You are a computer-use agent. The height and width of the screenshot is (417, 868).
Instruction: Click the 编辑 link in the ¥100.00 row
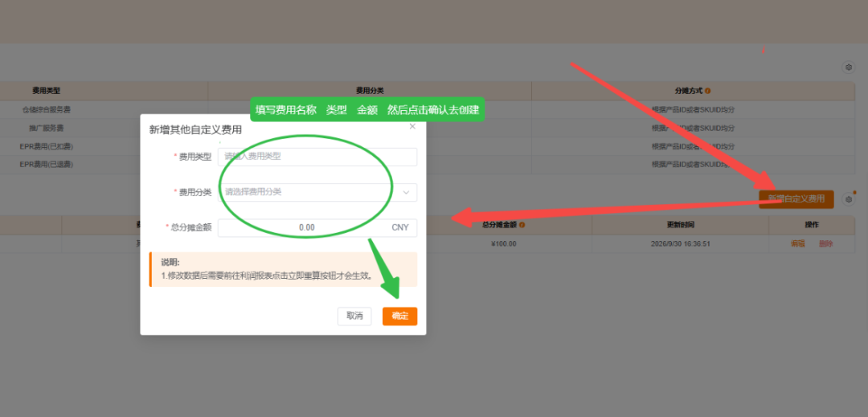click(x=798, y=244)
